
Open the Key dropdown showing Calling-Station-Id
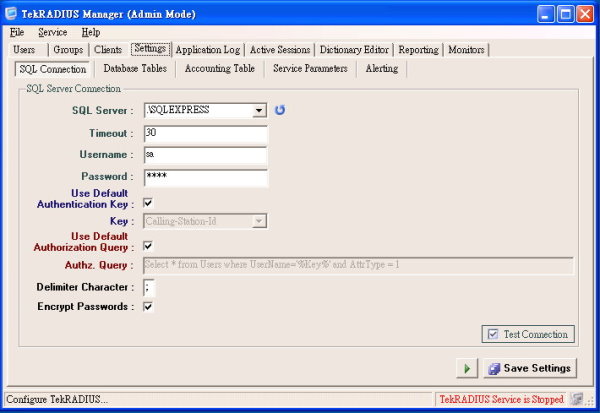[x=259, y=221]
